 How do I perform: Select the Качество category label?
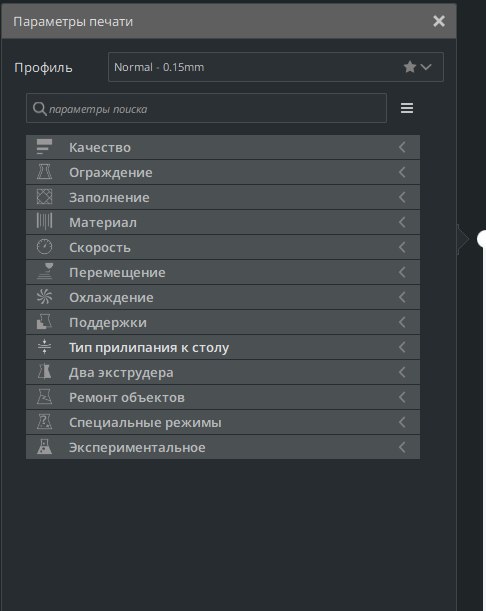pyautogui.click(x=100, y=148)
